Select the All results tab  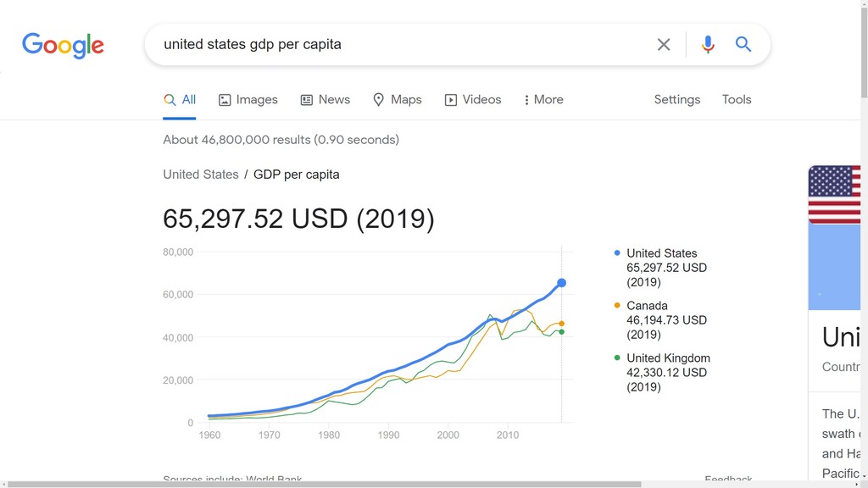point(180,100)
